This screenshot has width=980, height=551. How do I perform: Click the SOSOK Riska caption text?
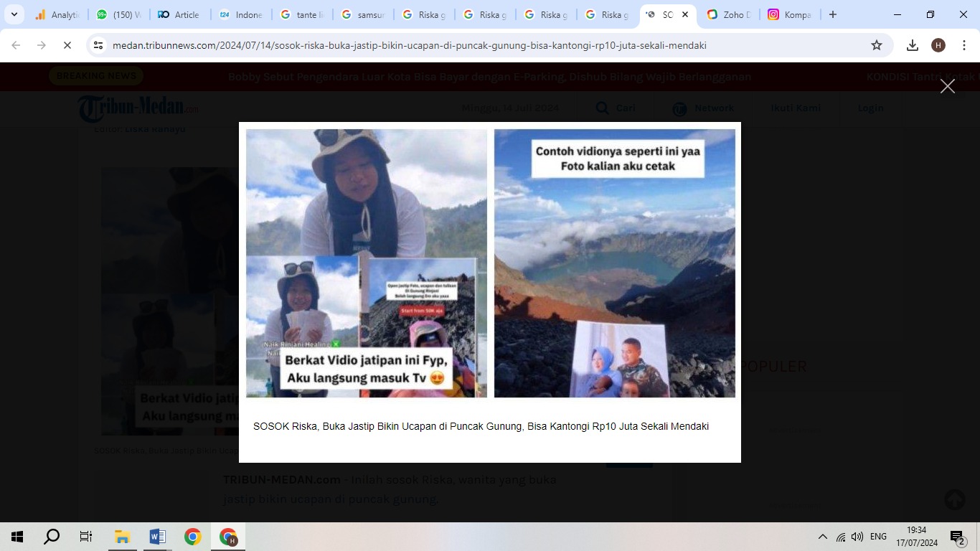(481, 426)
